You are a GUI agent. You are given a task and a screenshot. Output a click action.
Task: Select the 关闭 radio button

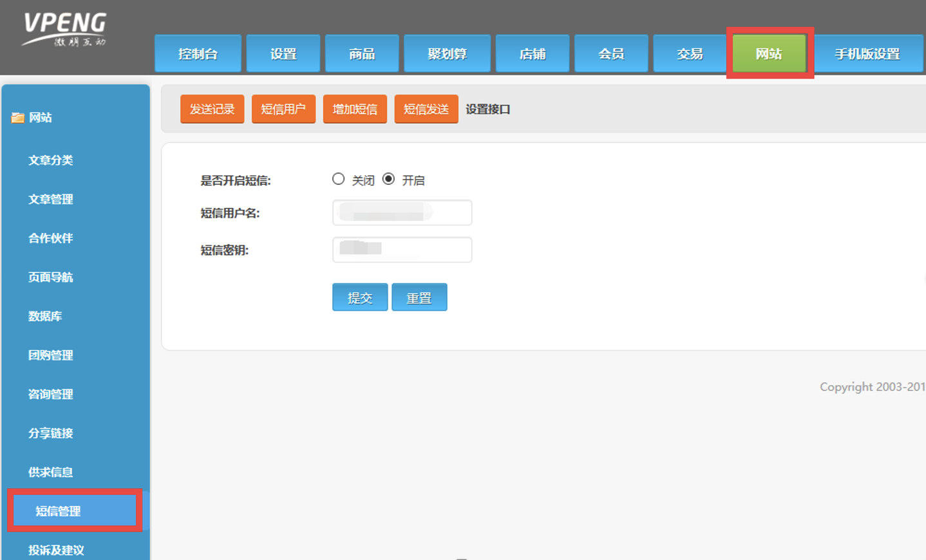(338, 179)
